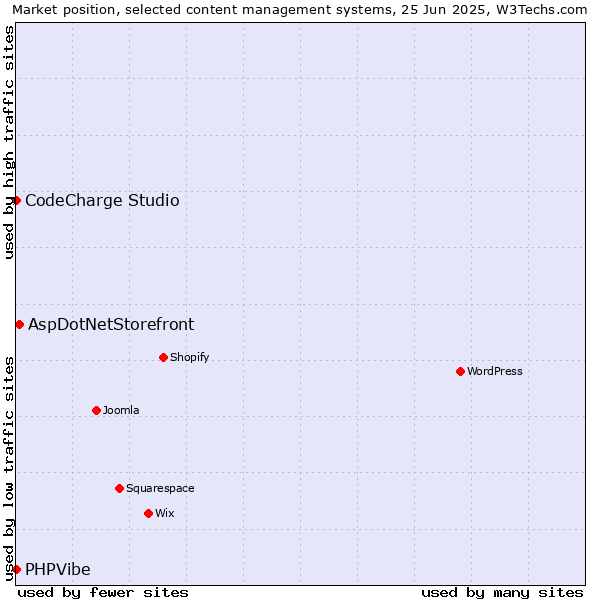Viewport: 600px width, 600px height.
Task: Select the Wix label text
Action: click(x=165, y=513)
